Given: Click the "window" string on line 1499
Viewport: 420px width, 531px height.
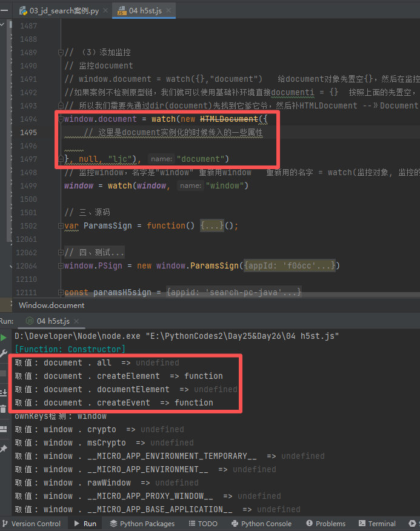Looking at the screenshot, I should (x=224, y=185).
